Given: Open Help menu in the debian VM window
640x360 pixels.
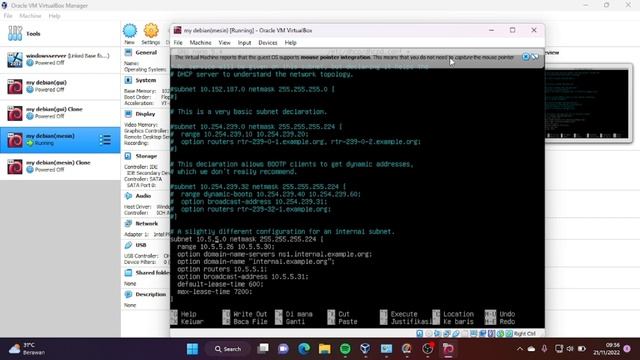Looking at the screenshot, I should pyautogui.click(x=291, y=42).
